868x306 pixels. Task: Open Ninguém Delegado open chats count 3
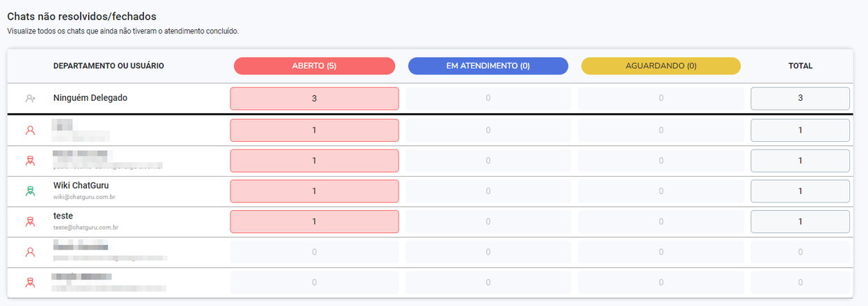click(x=315, y=99)
